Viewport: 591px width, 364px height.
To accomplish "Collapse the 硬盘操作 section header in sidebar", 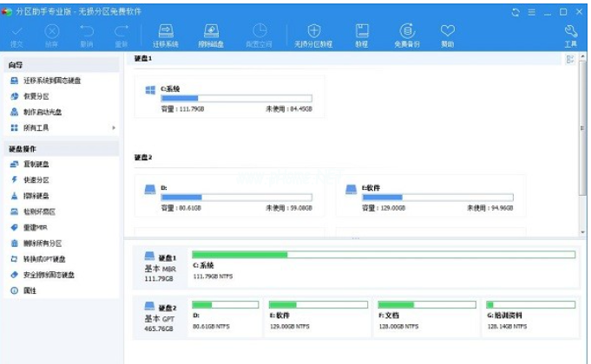I will (x=61, y=148).
